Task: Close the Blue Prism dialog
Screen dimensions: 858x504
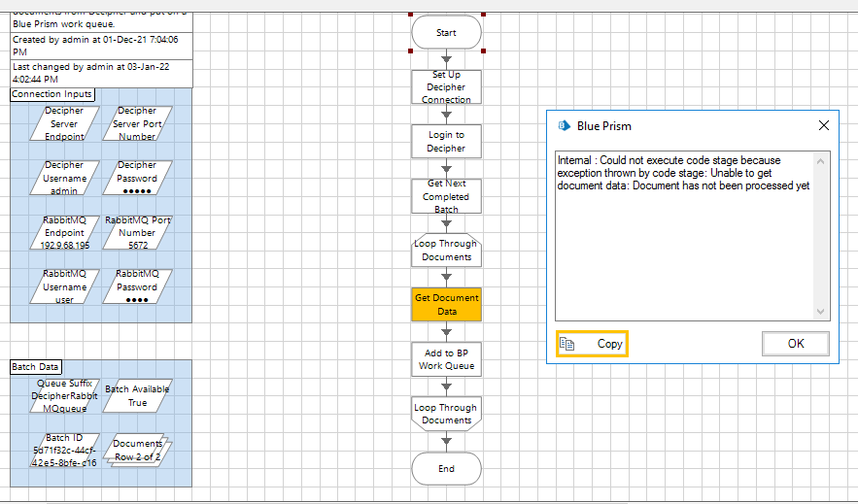Action: click(x=823, y=125)
